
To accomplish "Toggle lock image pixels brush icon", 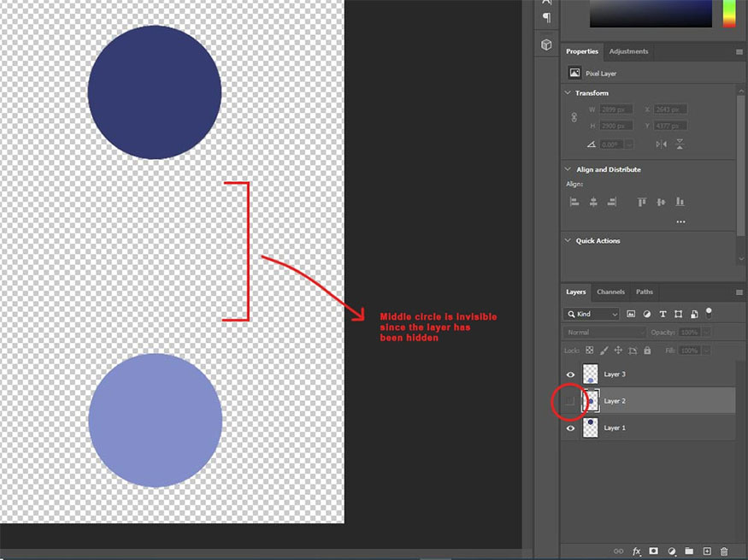I will click(604, 351).
